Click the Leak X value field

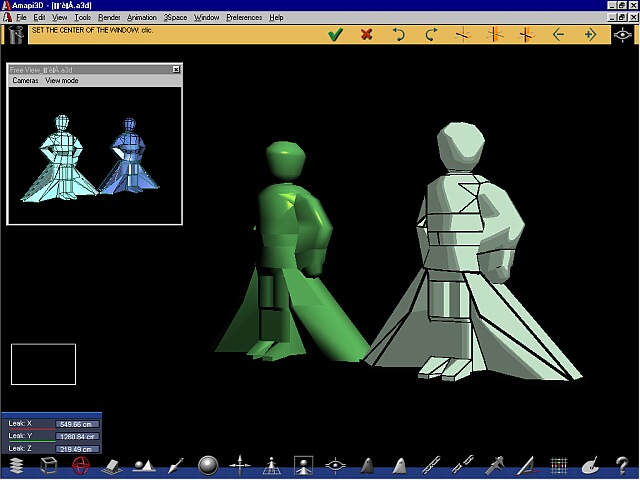tap(75, 424)
